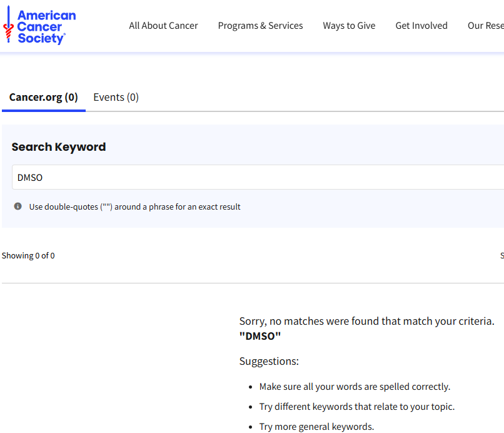504x433 pixels.
Task: Click the 'Use double-quotes' hint text
Action: coord(134,207)
